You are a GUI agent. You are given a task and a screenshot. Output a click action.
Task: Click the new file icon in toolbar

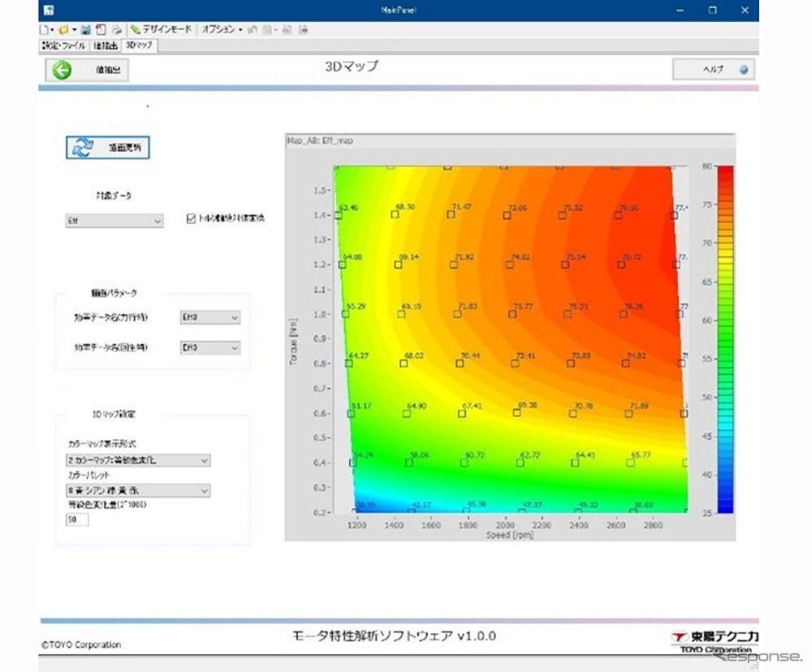(45, 29)
